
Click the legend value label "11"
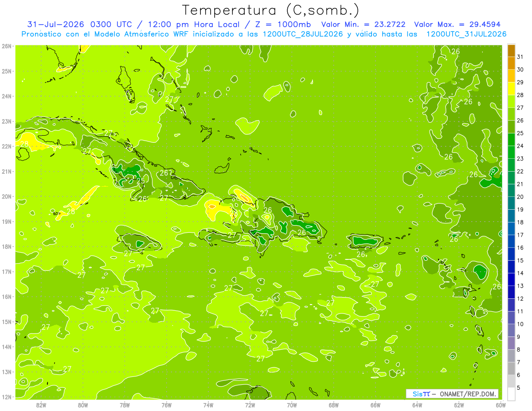[x=520, y=311]
